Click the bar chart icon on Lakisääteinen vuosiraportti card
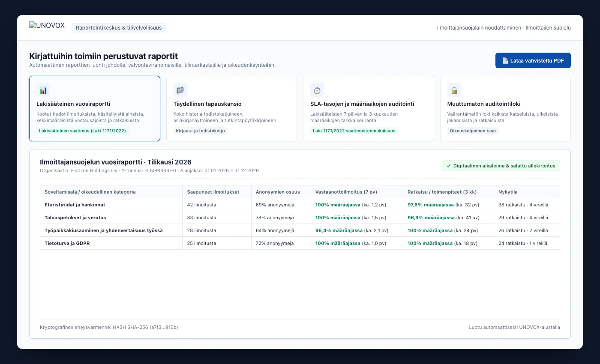600x364 pixels. point(43,90)
